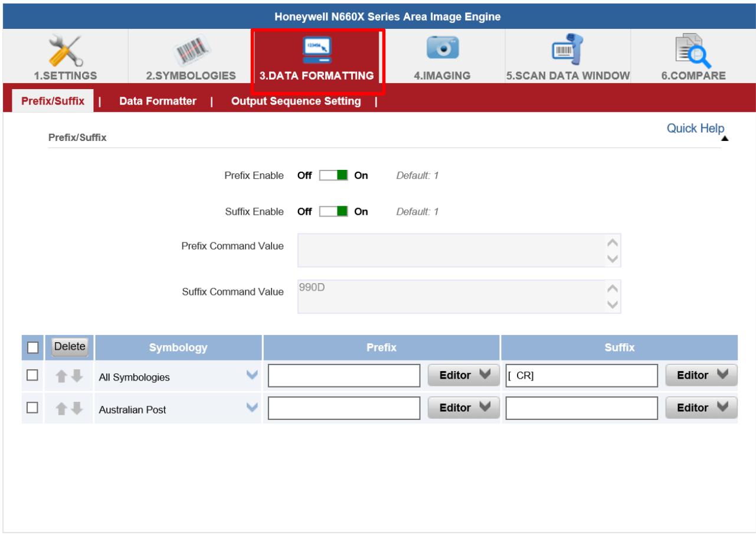Click the Symbology column header

point(178,348)
